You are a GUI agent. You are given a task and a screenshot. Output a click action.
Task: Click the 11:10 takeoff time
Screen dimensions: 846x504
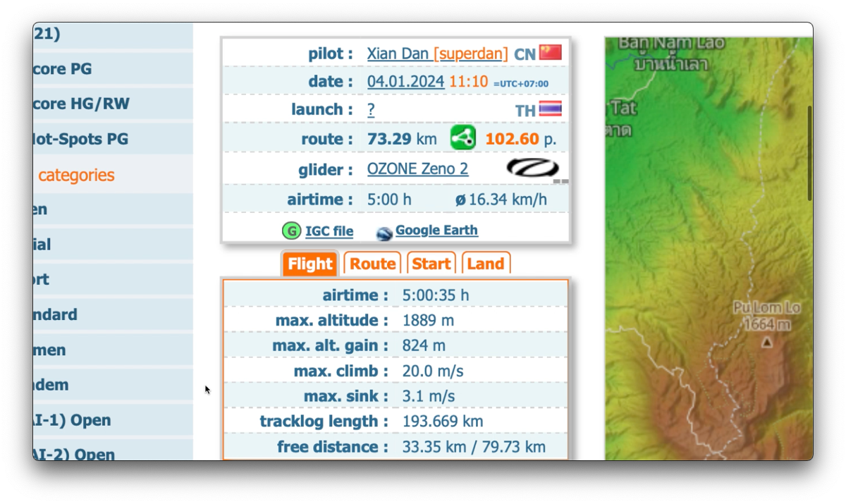[x=468, y=82]
